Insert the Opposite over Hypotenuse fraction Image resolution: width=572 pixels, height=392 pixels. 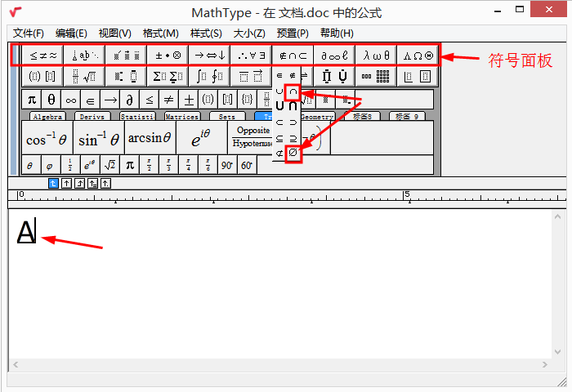click(x=251, y=138)
